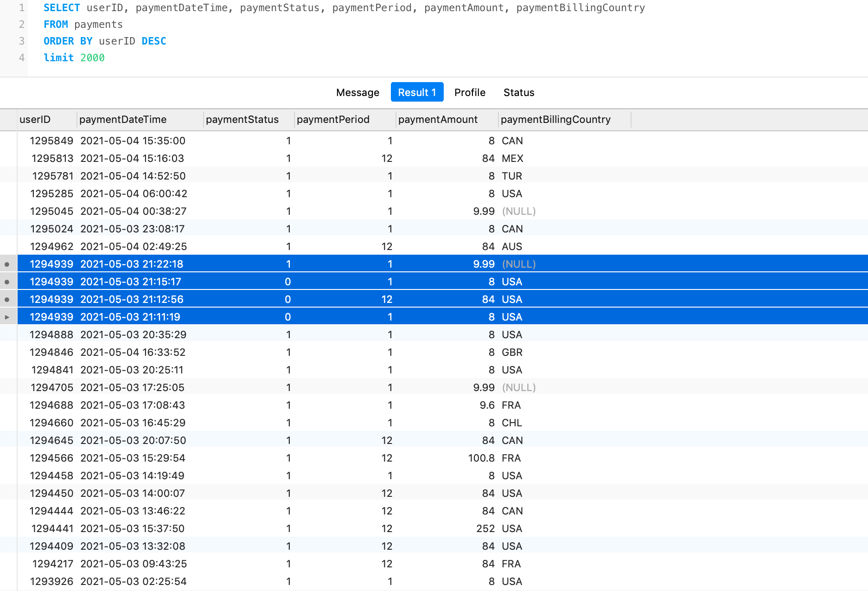Sort by the userID column header
Screen dimensions: 868x591
tap(47, 120)
